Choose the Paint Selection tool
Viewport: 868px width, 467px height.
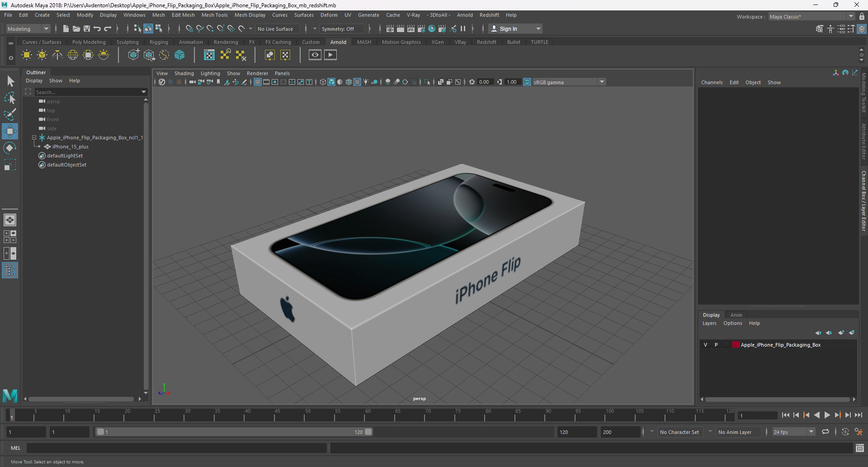(x=10, y=114)
